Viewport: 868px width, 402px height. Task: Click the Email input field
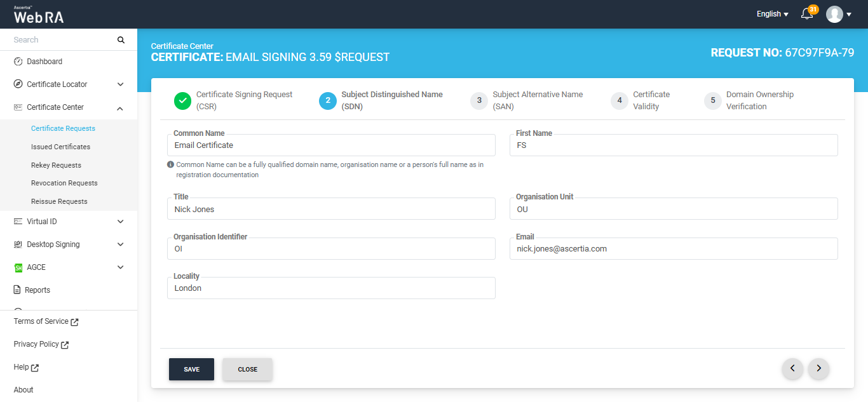click(x=674, y=248)
